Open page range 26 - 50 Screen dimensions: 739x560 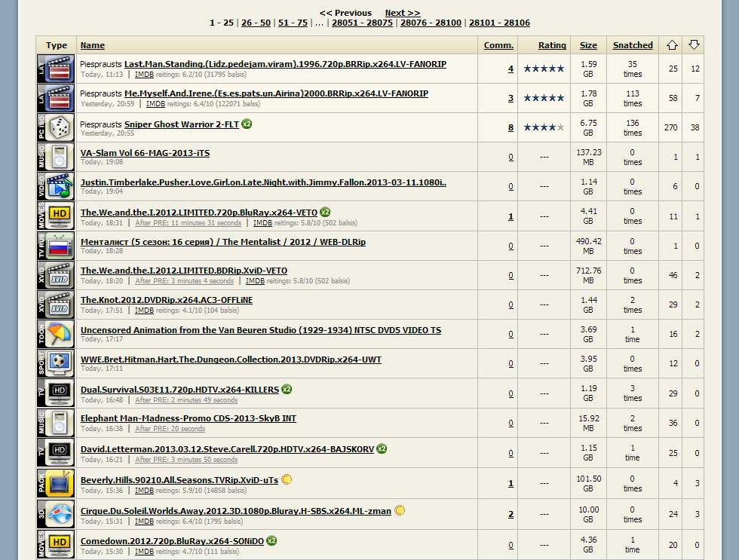click(256, 23)
